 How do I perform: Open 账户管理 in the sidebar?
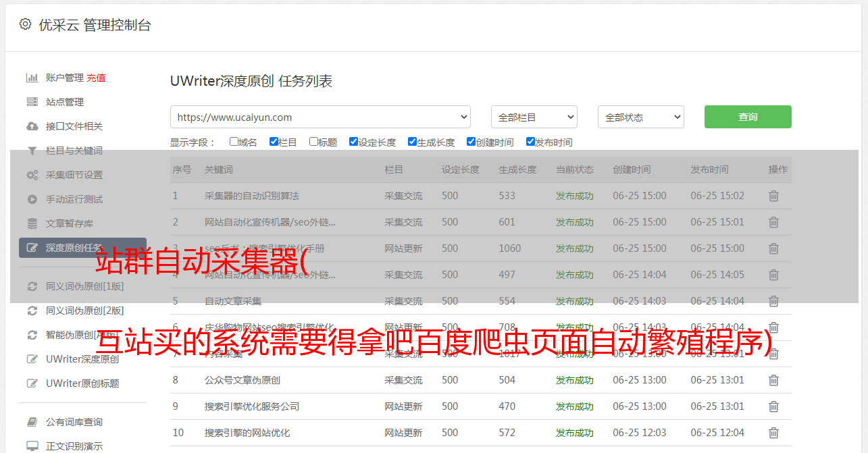(65, 78)
